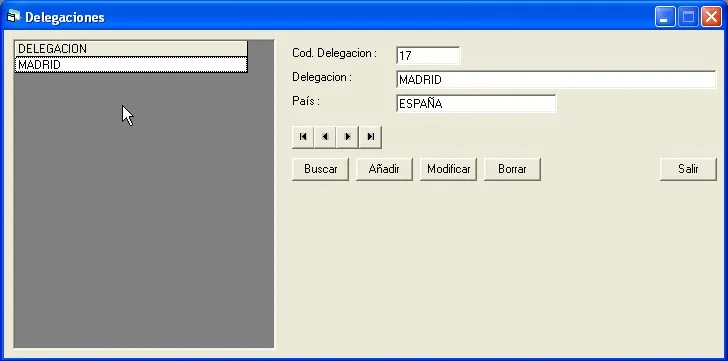Go to the first record
Screen dimensions: 728x361
[303, 137]
